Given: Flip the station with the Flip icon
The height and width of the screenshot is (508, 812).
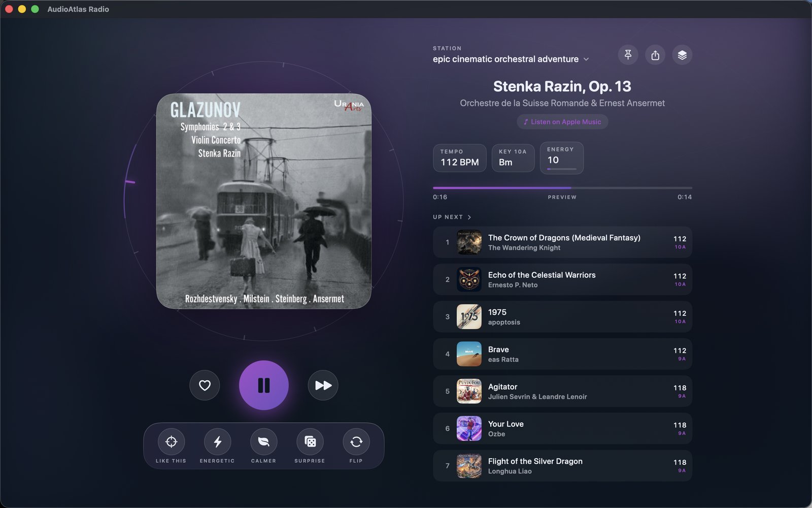Looking at the screenshot, I should pos(356,442).
